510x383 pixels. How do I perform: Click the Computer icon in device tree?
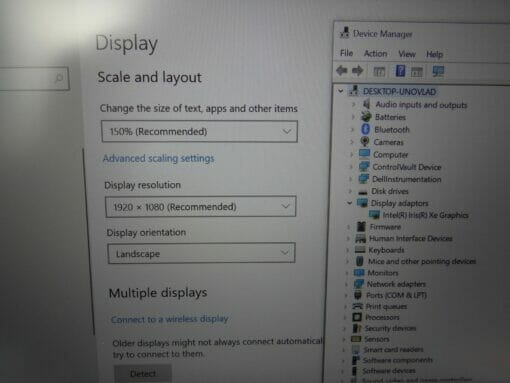[x=364, y=154]
